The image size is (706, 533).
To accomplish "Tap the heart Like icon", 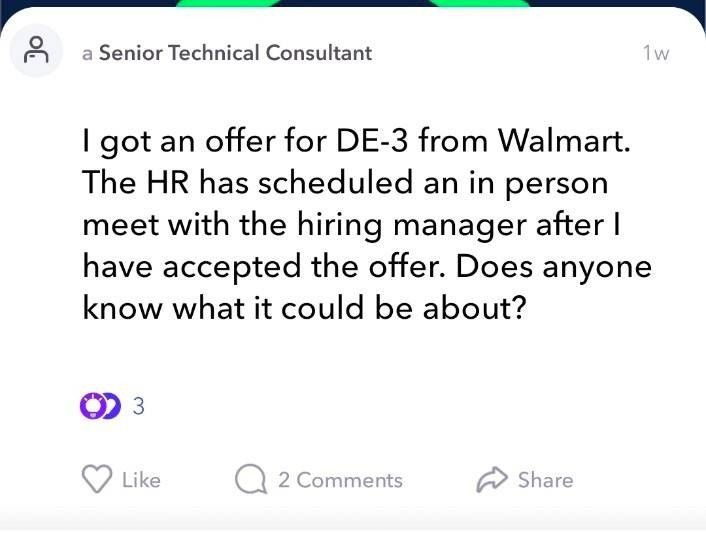I will [x=97, y=479].
